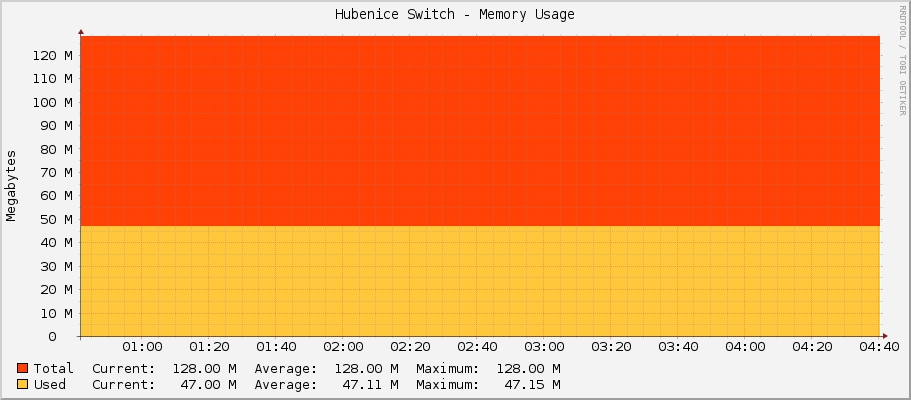Click the '02:00' time axis label

coord(343,347)
